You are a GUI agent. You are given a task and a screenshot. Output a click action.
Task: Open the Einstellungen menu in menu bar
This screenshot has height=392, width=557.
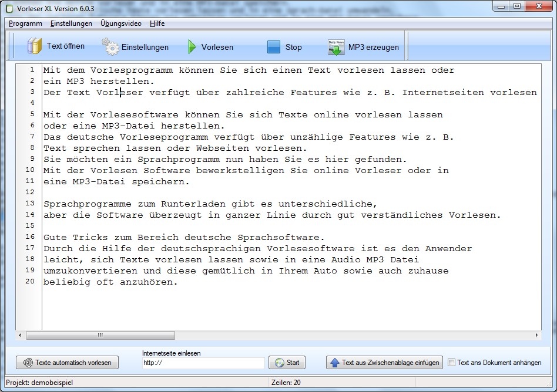[71, 23]
